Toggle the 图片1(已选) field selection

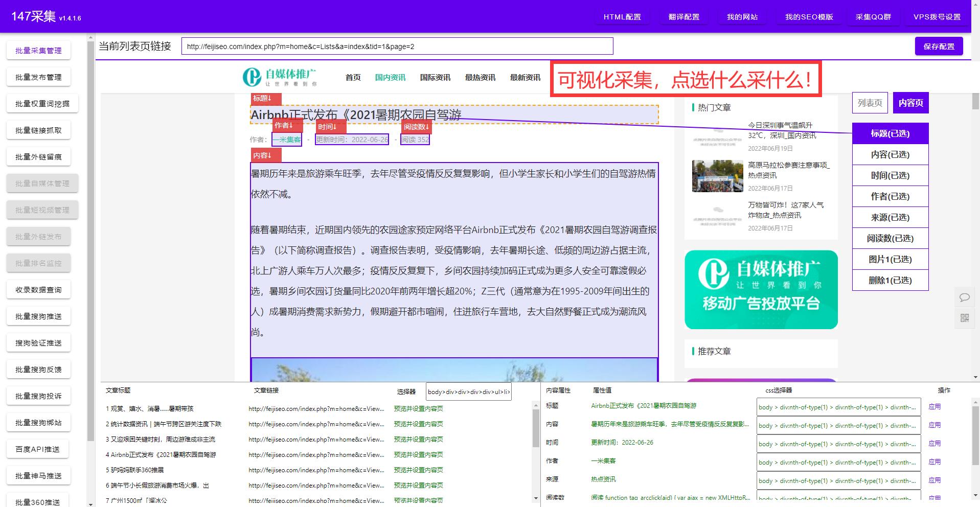pyautogui.click(x=890, y=259)
